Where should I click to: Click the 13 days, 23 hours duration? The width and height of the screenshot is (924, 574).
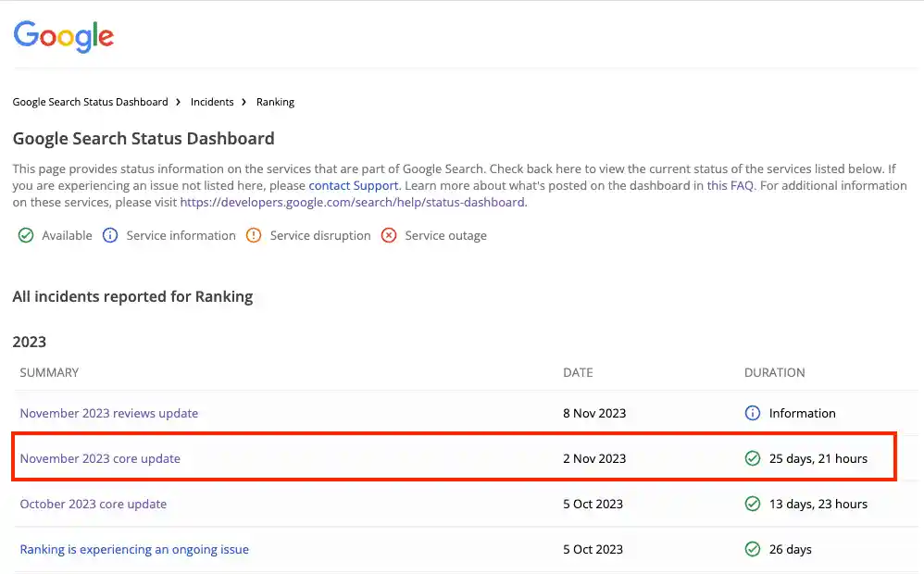pos(818,504)
